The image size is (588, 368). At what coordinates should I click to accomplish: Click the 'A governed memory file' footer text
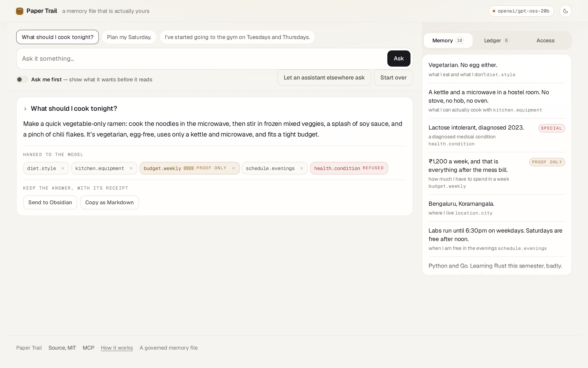tap(169, 348)
